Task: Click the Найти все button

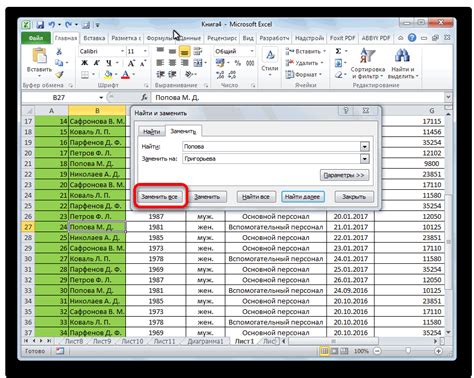Action: pos(256,197)
